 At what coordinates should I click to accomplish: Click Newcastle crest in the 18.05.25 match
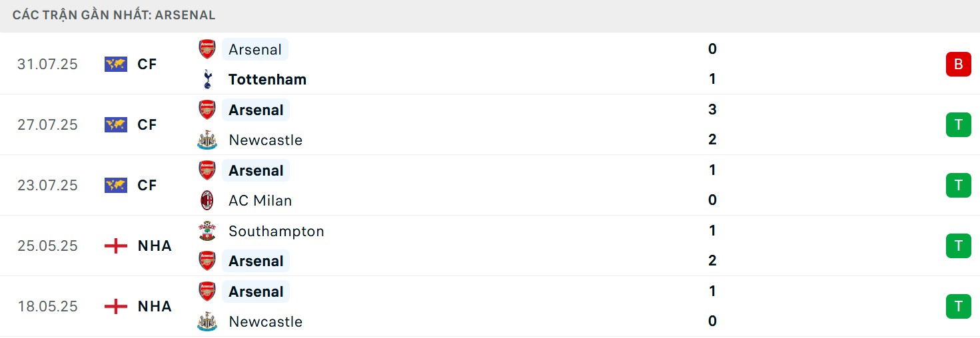pyautogui.click(x=207, y=321)
